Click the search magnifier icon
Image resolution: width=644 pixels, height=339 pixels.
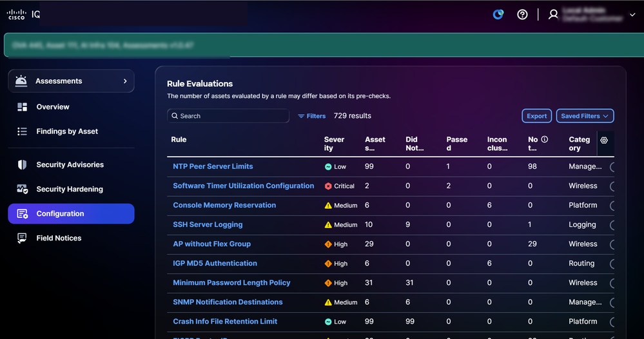point(175,116)
